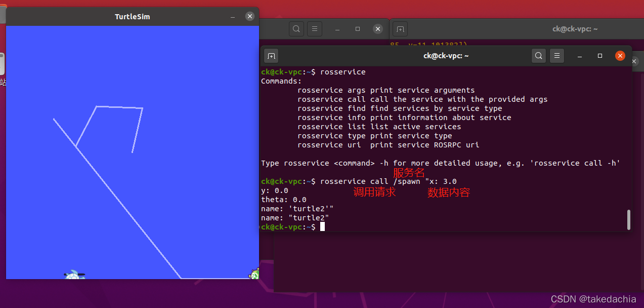Click the turtle at bottom left of canvas
This screenshot has width=644, height=308.
click(x=75, y=275)
